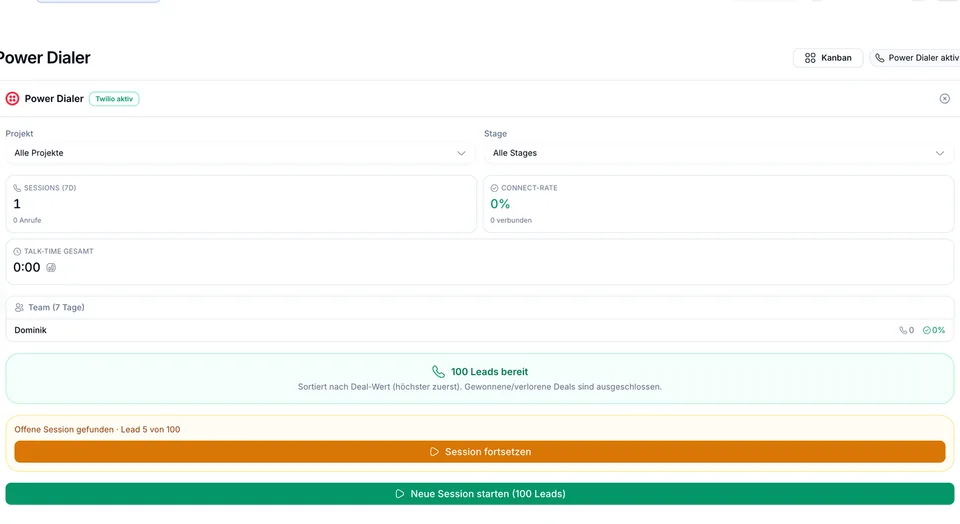
Task: Open the Stage dropdown Alle Stages
Action: tap(719, 153)
